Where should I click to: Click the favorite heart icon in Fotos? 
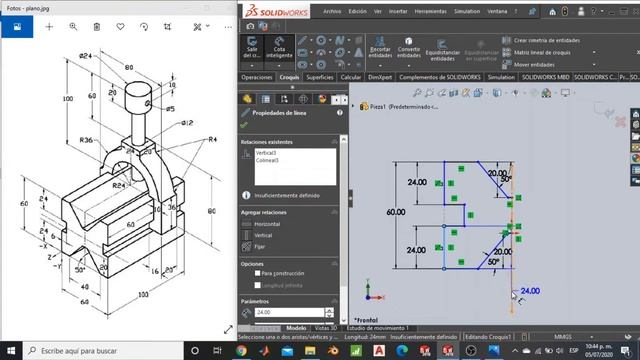(120, 27)
